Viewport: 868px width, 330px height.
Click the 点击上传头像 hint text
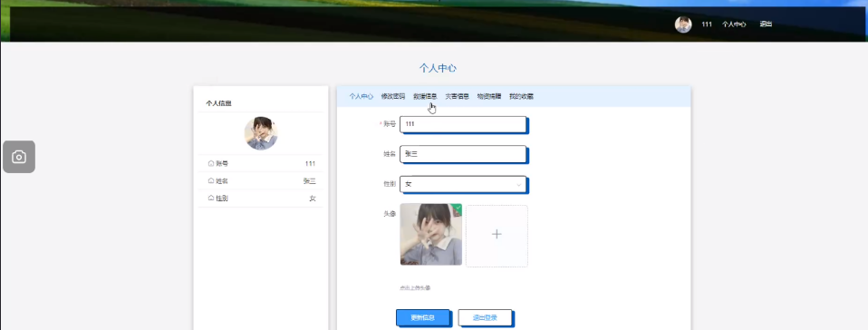point(415,288)
